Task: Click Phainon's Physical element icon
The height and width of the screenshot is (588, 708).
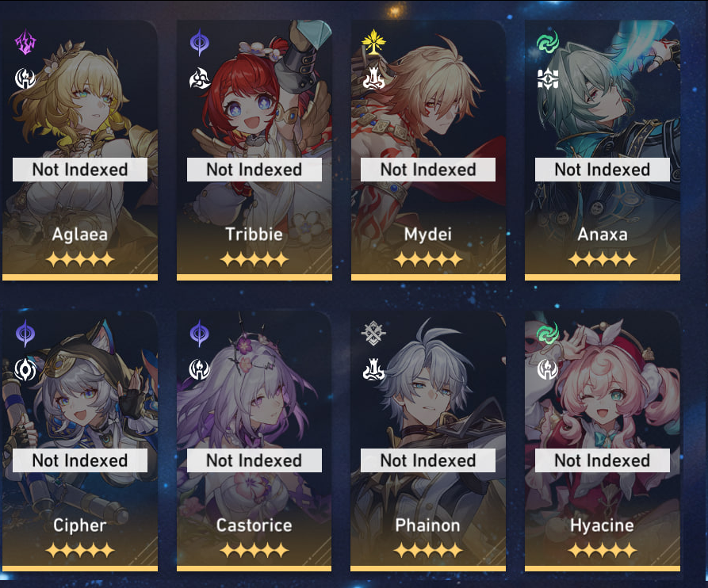Action: [373, 333]
